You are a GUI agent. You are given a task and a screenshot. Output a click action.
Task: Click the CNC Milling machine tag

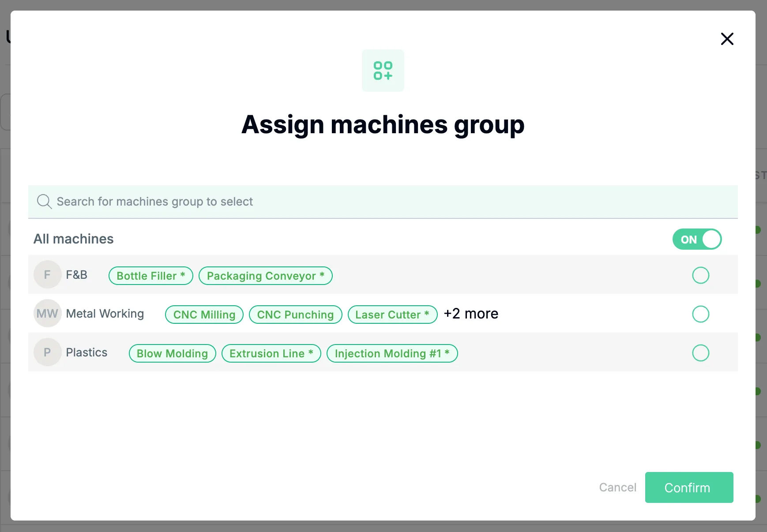click(x=204, y=315)
